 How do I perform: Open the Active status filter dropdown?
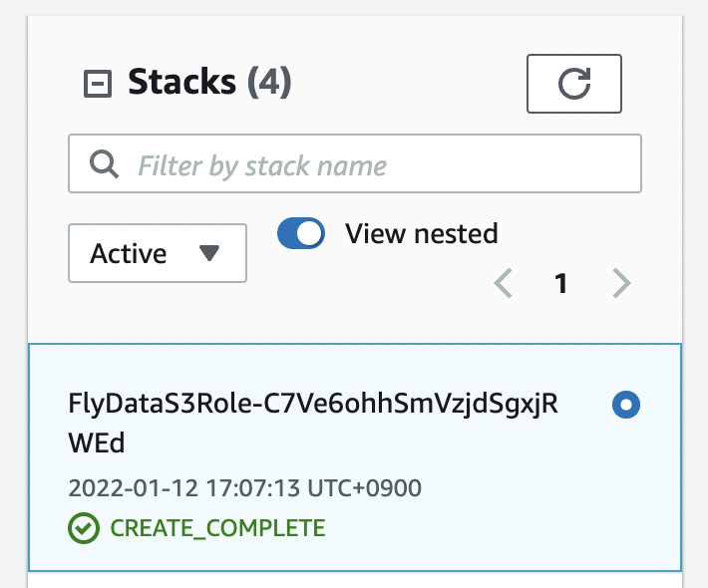click(158, 253)
